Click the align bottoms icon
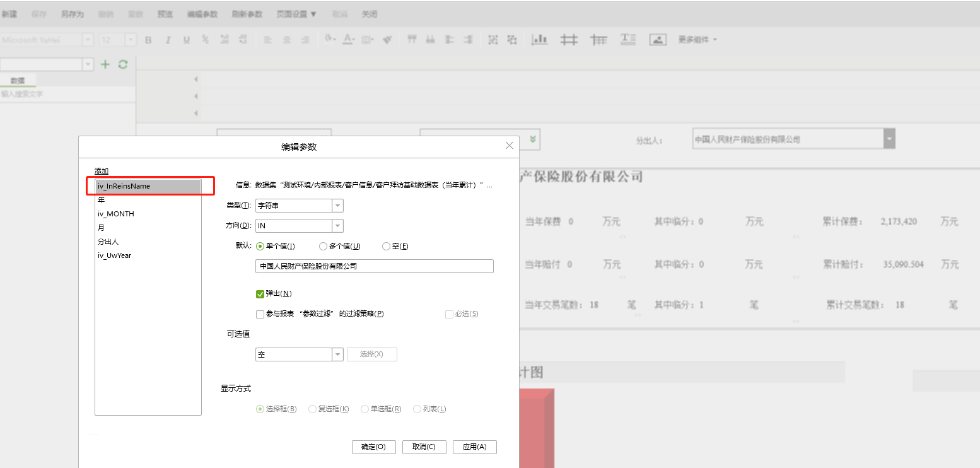Viewport: 980px width, 468px height. [431, 39]
